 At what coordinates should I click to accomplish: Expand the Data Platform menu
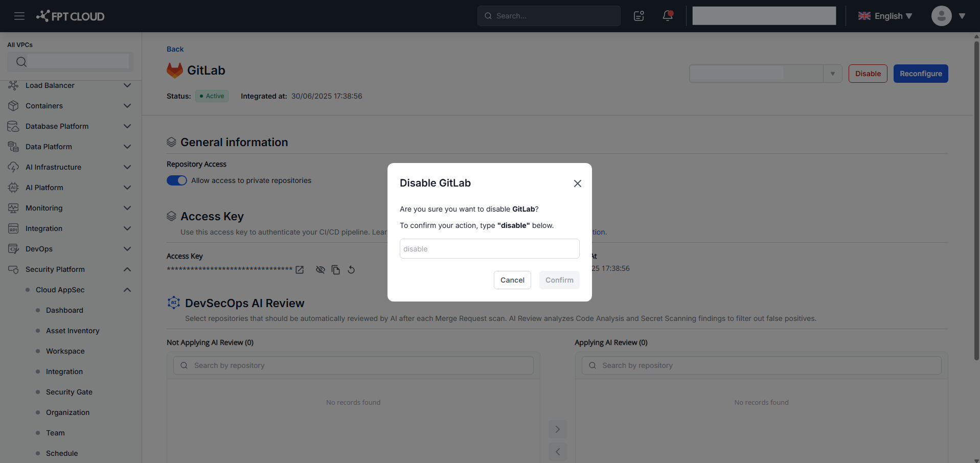click(127, 147)
